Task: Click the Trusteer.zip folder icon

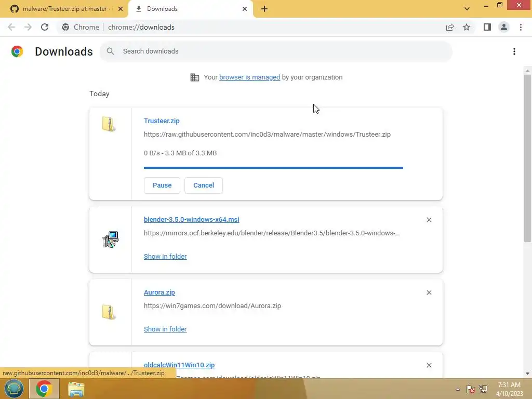Action: (x=109, y=124)
